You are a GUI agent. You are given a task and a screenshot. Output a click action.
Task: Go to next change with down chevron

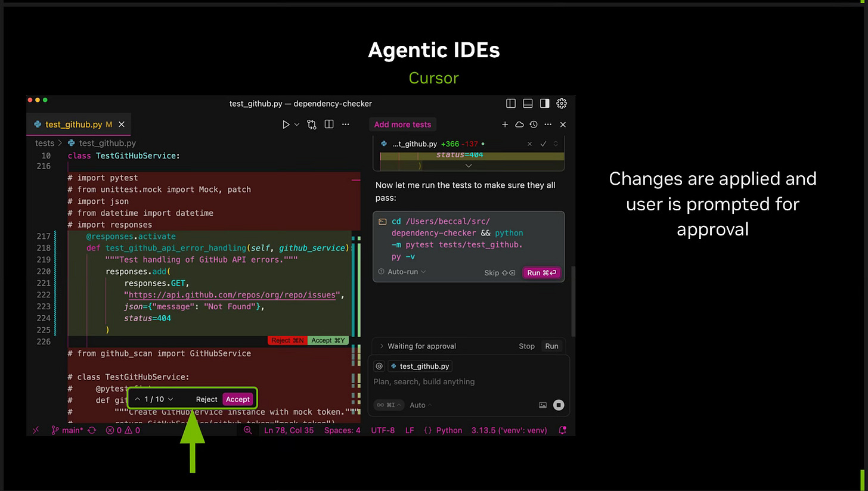coord(170,399)
